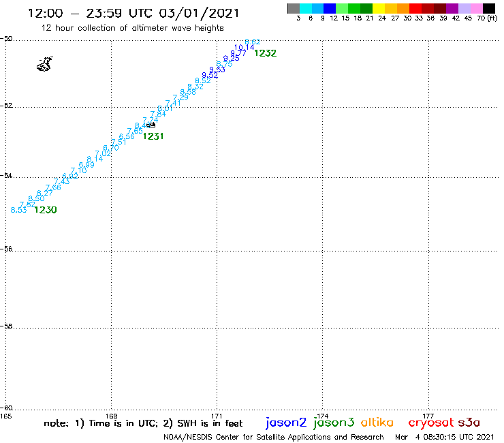
Task: Click the 8.14 wave height value
Action: [95, 159]
